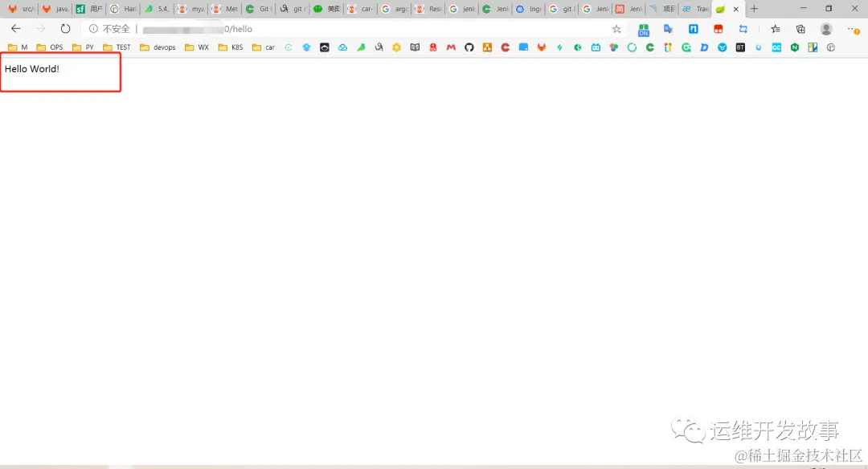Switch to the sf 用户 tab

[x=88, y=9]
